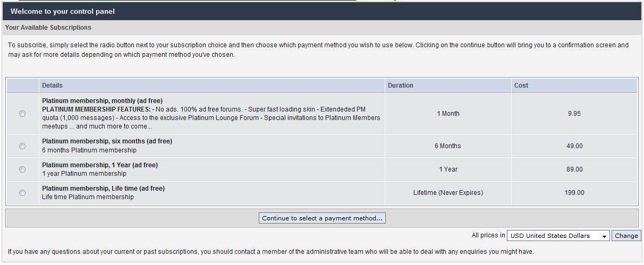Viewport: 644px width, 265px height.
Task: Open the USD United States Dollars dropdown
Action: [x=558, y=236]
